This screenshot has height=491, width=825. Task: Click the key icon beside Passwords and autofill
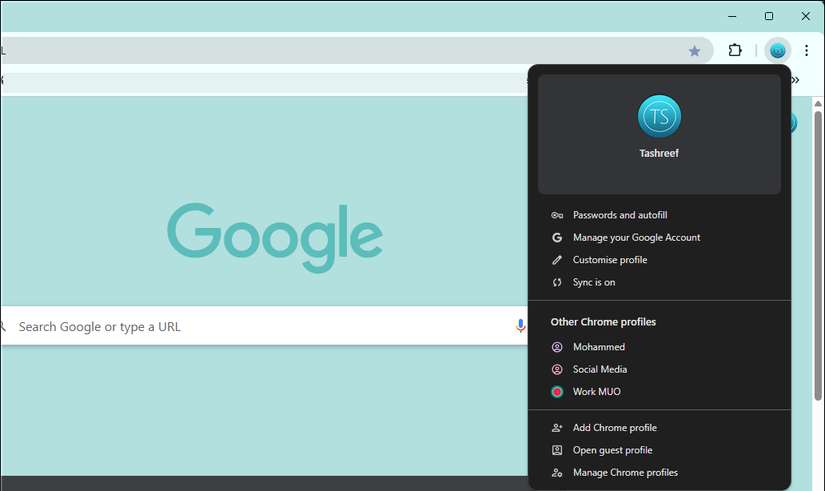click(557, 215)
